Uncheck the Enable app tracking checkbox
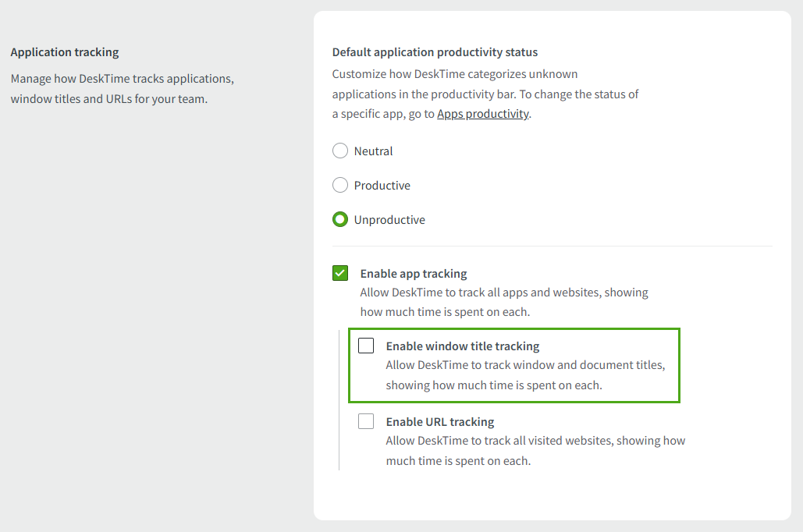Screen dimensions: 803x532 pos(340,273)
